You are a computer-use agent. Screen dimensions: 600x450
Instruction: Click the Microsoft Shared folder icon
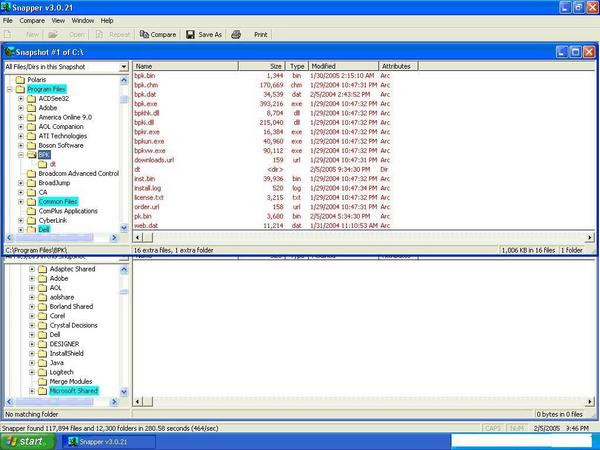[x=42, y=391]
